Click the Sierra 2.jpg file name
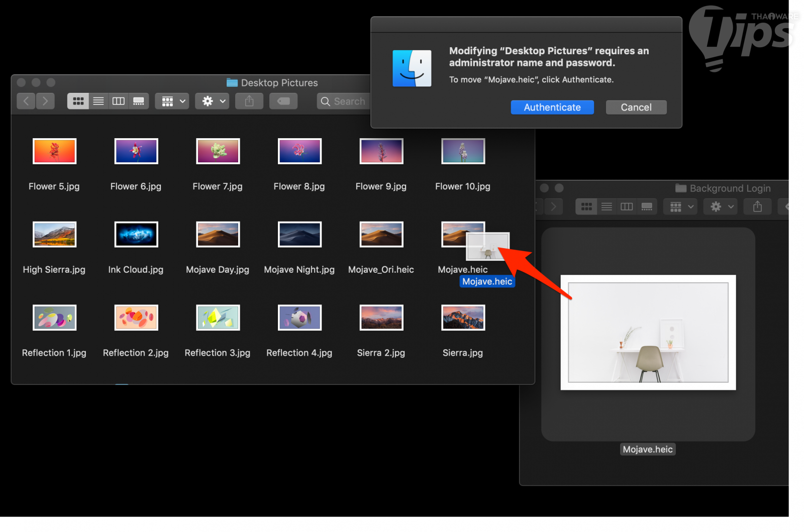The image size is (804, 532). [381, 353]
